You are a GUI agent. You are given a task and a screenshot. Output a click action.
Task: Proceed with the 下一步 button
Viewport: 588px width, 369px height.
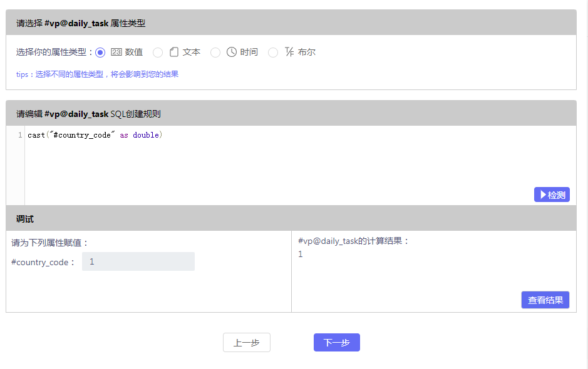337,343
